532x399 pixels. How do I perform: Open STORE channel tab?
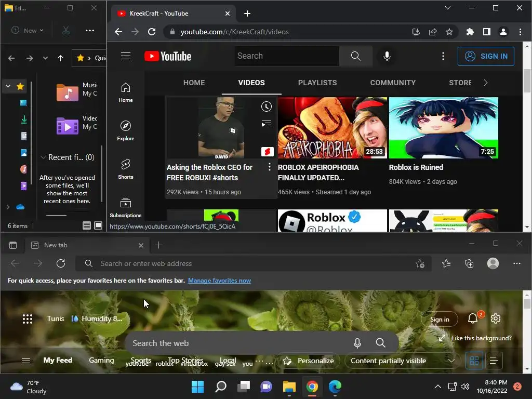[x=460, y=83]
